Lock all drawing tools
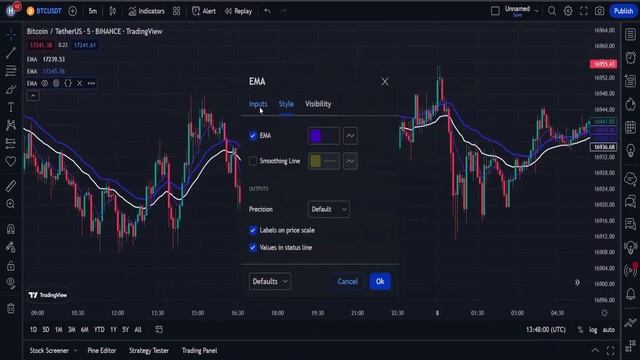The width and height of the screenshot is (640, 360). [x=11, y=266]
